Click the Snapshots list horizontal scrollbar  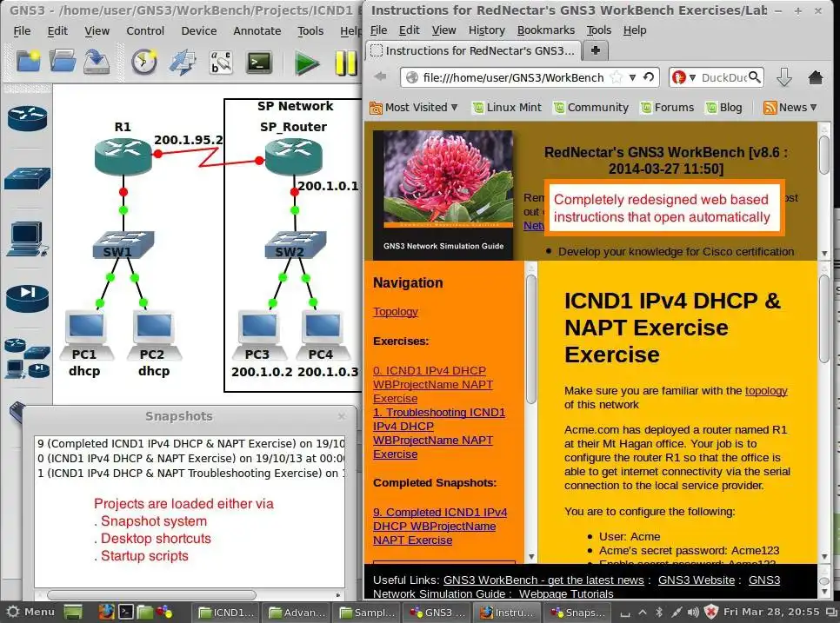pos(151,594)
